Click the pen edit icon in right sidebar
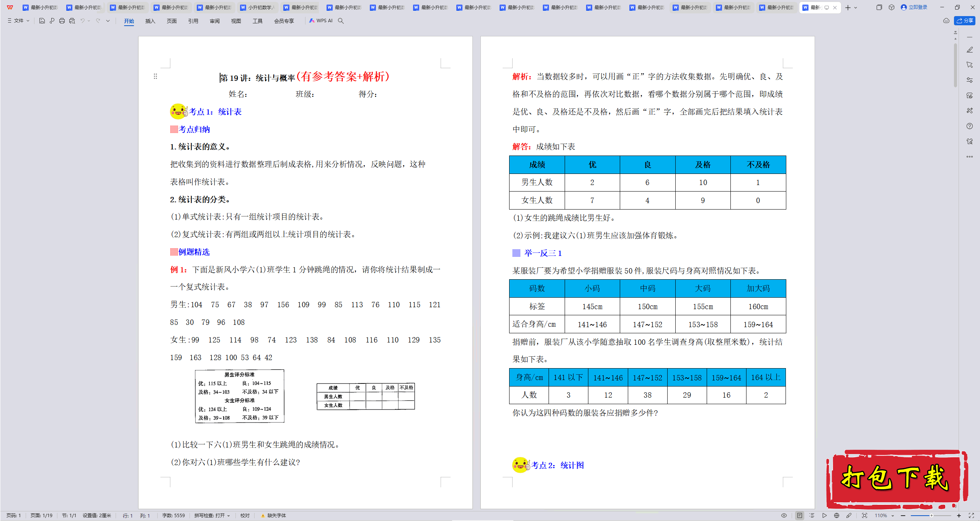The image size is (980, 521). point(970,50)
